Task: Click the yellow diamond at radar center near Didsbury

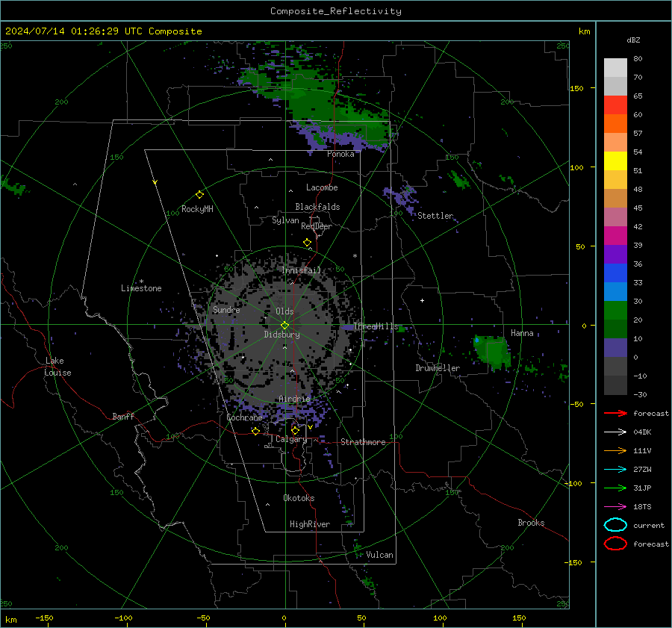Action: coord(285,326)
